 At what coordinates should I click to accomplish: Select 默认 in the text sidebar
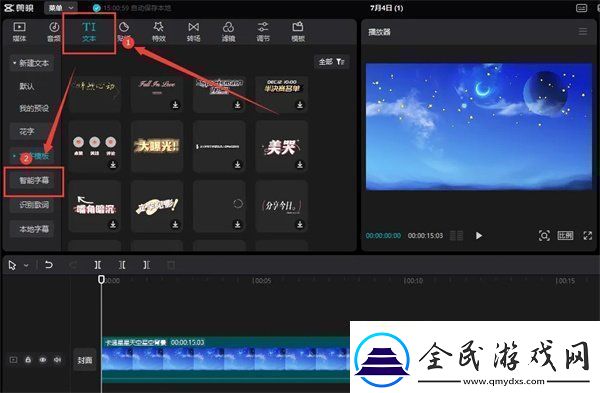[27, 86]
